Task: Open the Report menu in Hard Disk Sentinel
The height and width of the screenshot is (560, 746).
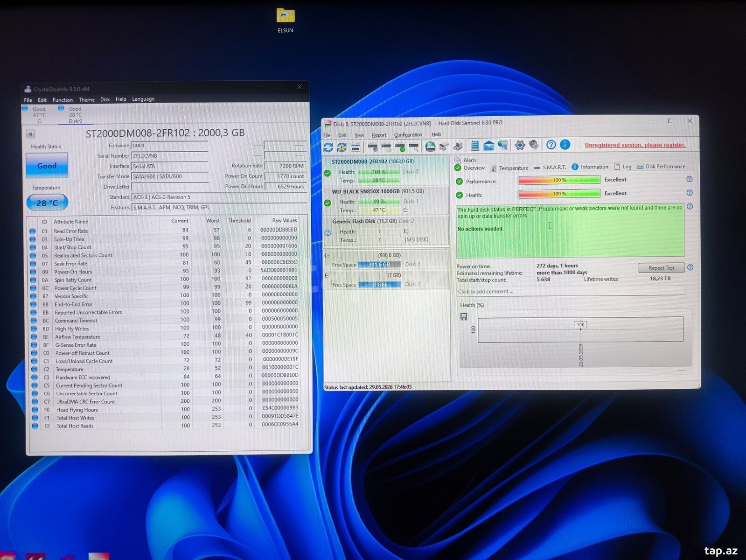Action: click(379, 135)
